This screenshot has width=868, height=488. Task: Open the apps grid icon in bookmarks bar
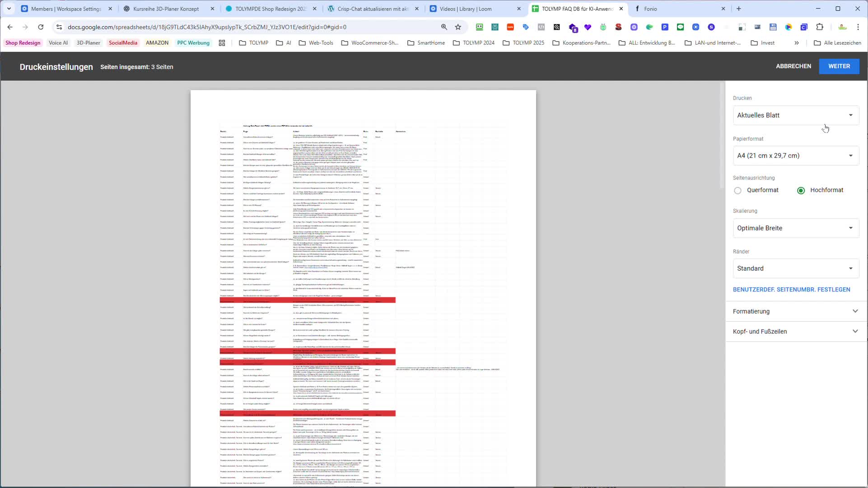click(x=222, y=43)
